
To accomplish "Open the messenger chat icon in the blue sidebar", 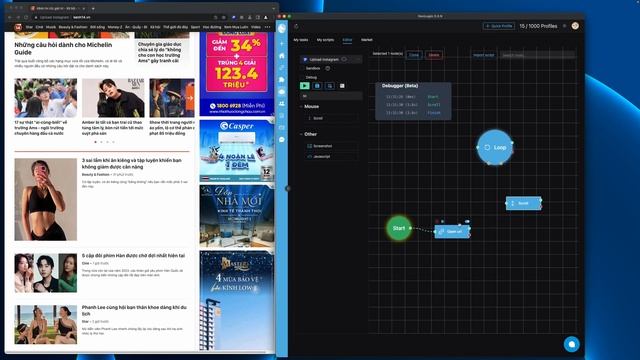I will 282,140.
